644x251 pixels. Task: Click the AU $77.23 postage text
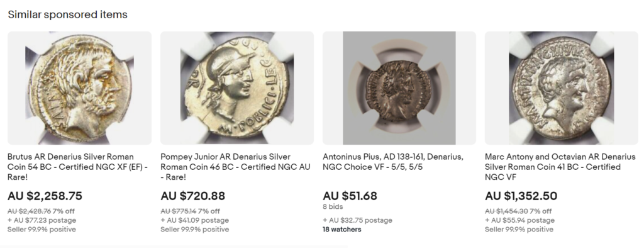tap(42, 220)
